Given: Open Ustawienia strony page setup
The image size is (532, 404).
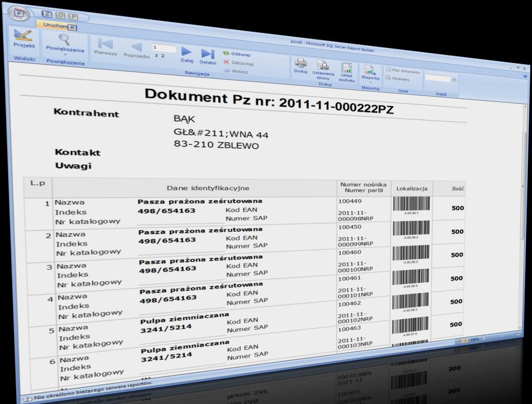Looking at the screenshot, I should pos(323,70).
